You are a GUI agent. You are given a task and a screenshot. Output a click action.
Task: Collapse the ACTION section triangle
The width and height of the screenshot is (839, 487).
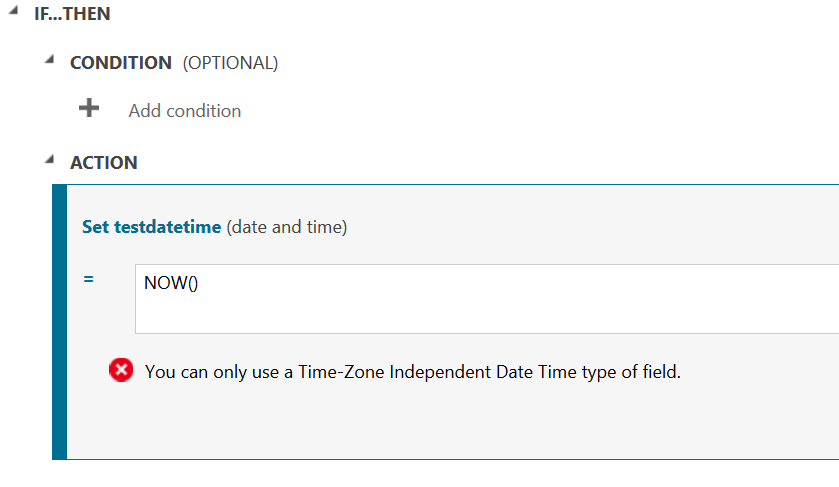[49, 159]
